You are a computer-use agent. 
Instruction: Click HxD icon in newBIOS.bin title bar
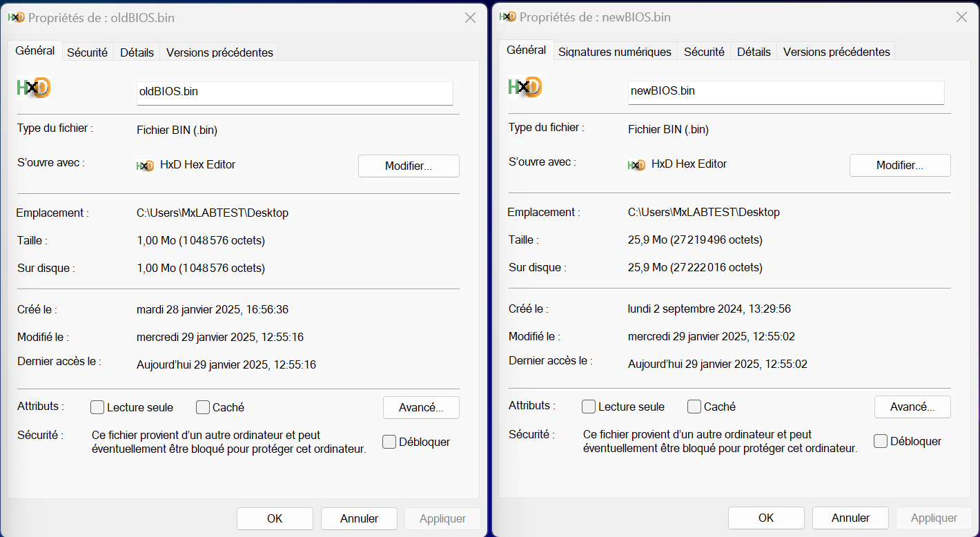508,17
